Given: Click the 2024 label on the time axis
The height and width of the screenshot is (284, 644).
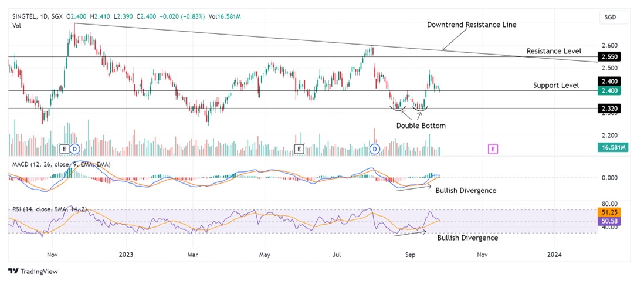Looking at the screenshot, I should point(555,255).
